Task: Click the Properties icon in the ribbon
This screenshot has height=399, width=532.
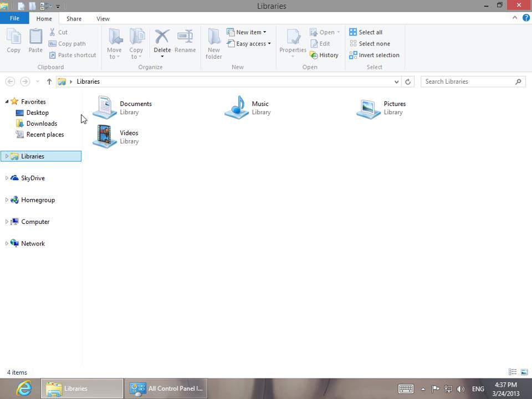Action: 293,37
